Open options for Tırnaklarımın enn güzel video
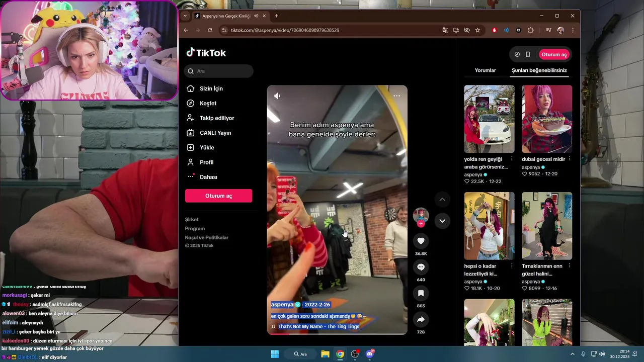Screen dimensions: 644x362 [x=570, y=265]
